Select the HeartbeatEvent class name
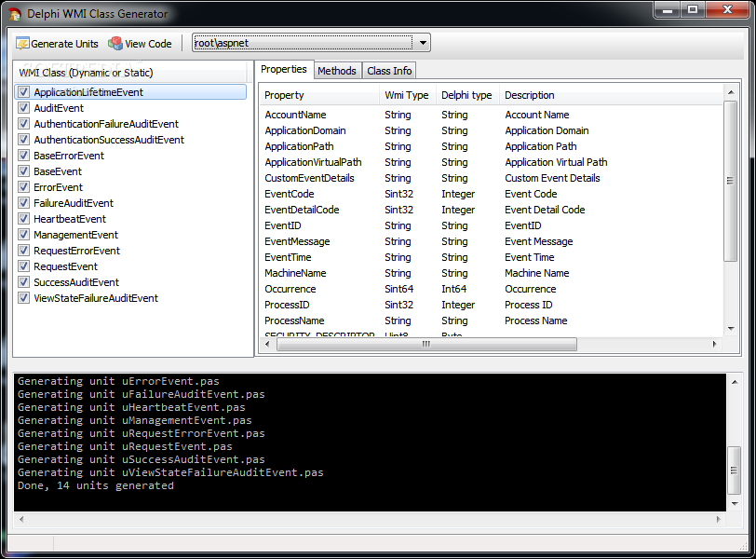The height and width of the screenshot is (559, 756). (70, 219)
